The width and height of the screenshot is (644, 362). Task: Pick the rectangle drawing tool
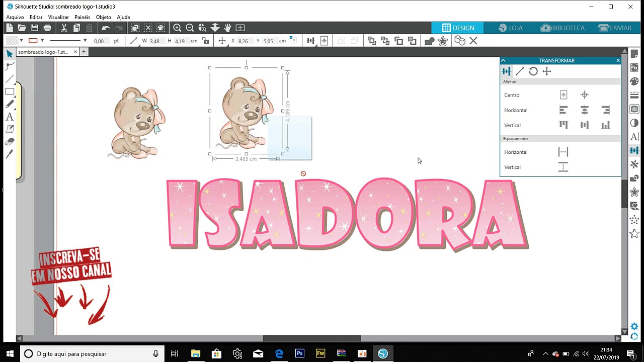pyautogui.click(x=10, y=92)
